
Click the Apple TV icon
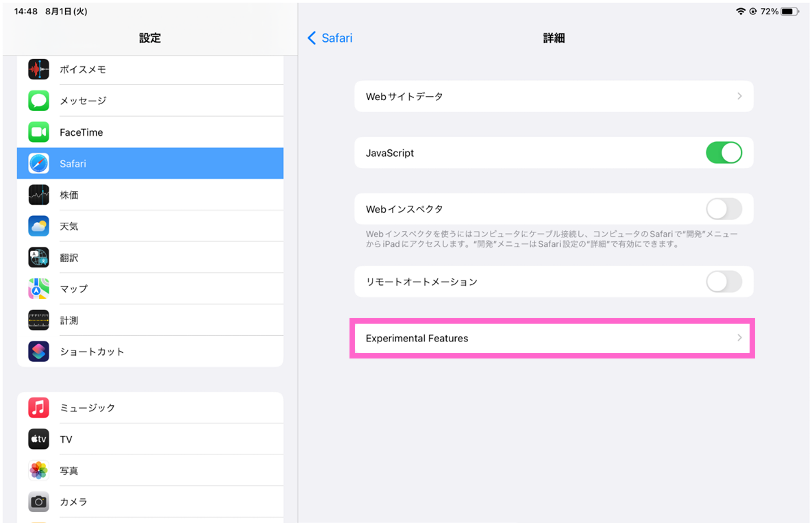(38, 439)
